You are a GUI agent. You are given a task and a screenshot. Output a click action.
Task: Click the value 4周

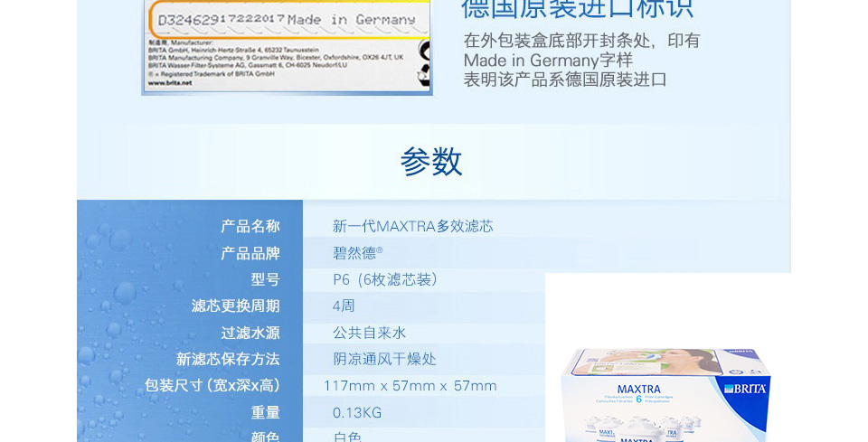344,306
